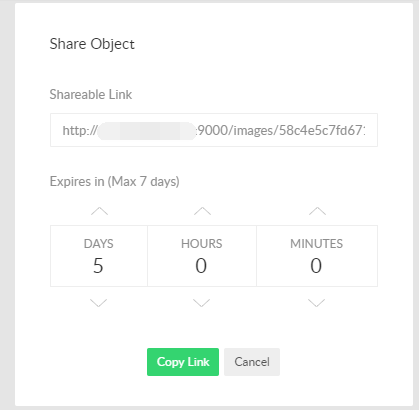Screen dimensions: 419x410
Task: Decrease days with the down arrow
Action: [x=99, y=303]
